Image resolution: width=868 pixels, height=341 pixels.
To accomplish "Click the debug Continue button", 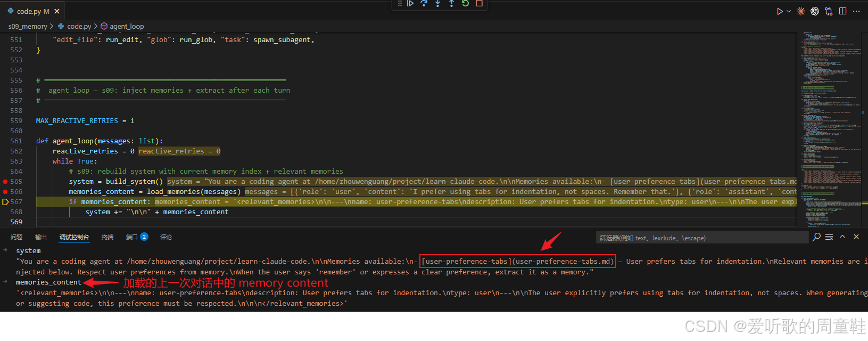I will (410, 3).
